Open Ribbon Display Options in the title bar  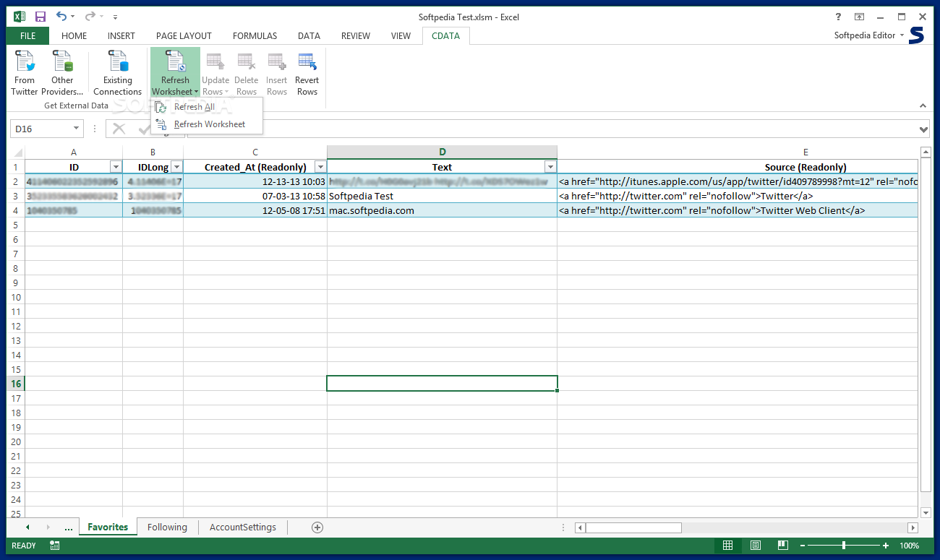click(859, 17)
